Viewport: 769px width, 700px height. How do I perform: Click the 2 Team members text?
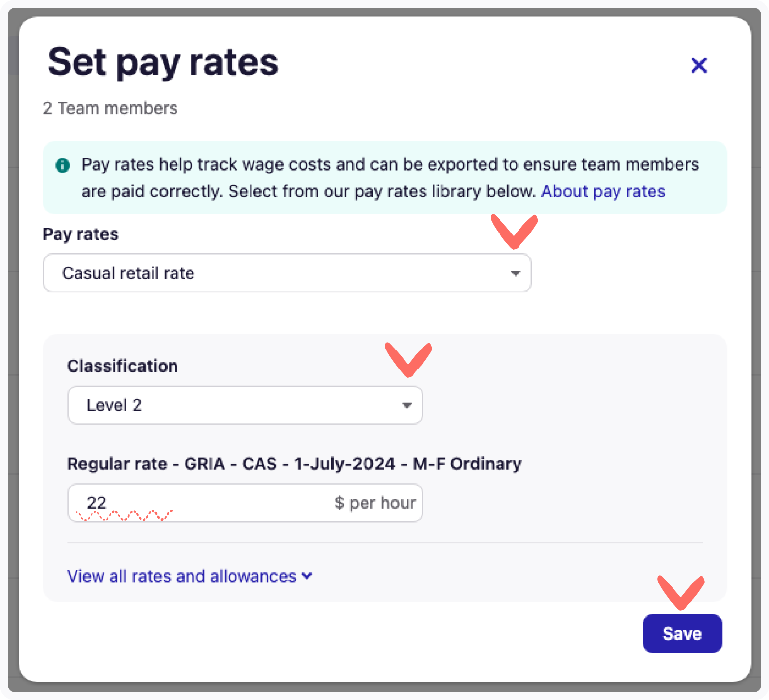(110, 108)
